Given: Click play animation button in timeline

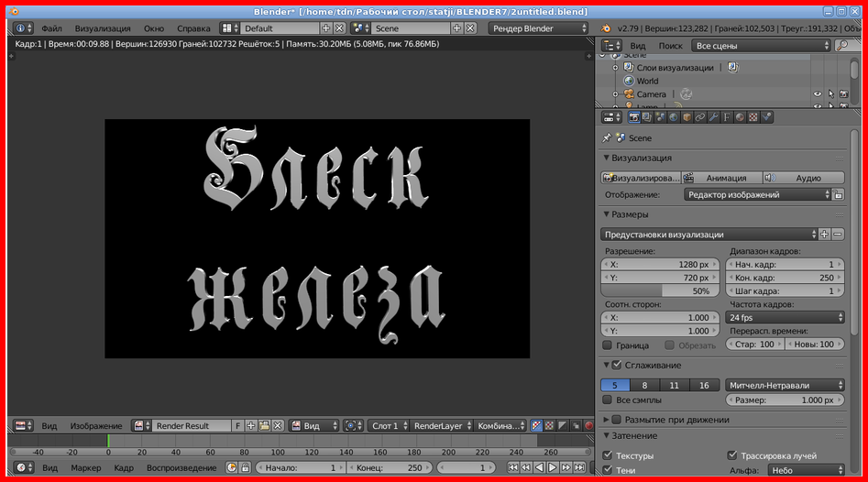Looking at the screenshot, I should (553, 467).
